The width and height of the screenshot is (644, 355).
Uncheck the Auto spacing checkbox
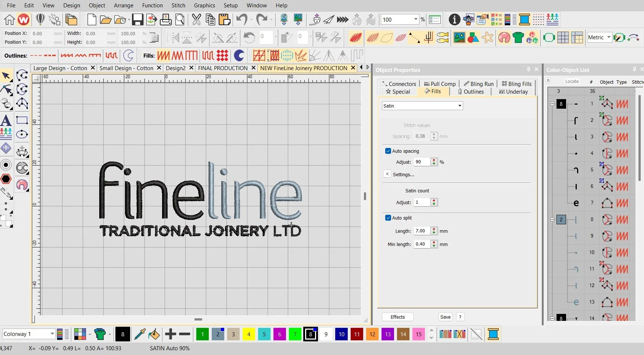[x=388, y=151]
